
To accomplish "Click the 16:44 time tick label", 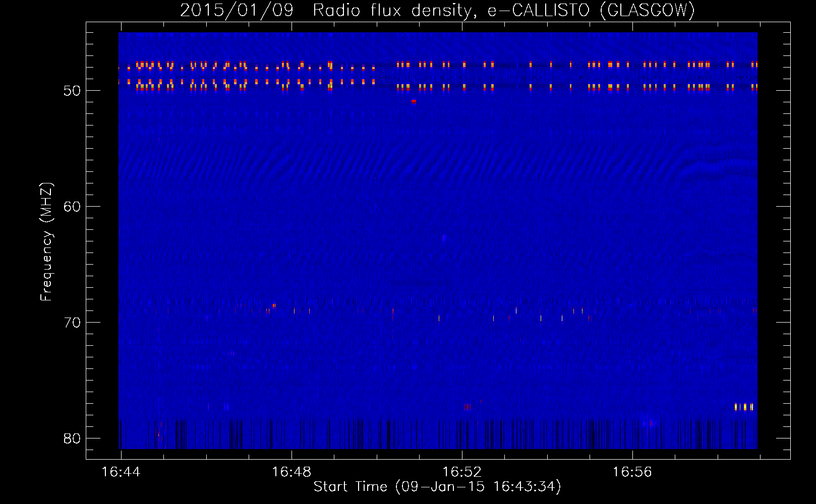I will [121, 472].
